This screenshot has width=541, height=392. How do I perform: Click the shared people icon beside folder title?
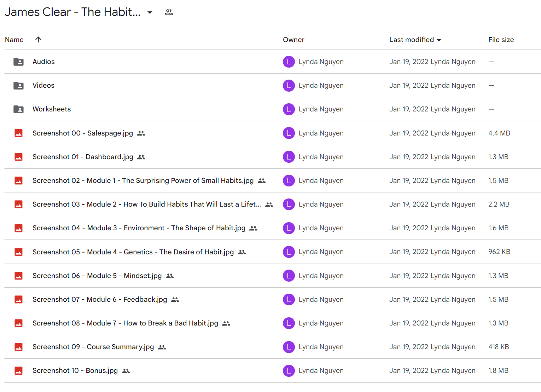[x=169, y=12]
